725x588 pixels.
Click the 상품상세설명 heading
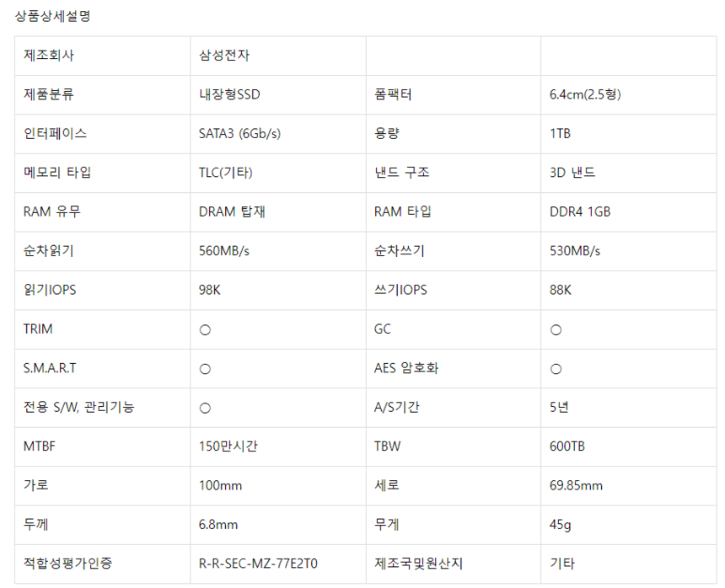coord(52,16)
